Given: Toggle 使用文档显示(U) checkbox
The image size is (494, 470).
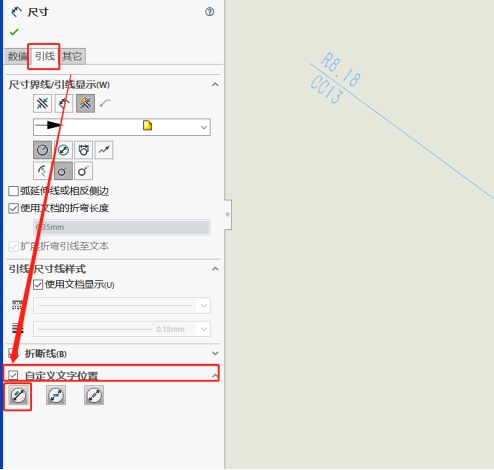Looking at the screenshot, I should pos(38,285).
